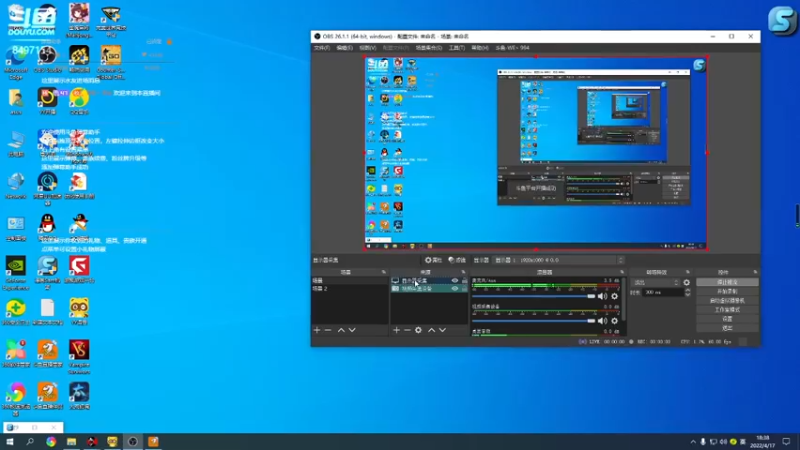800x450 pixels.
Task: Open the View menu in OBS
Action: pyautogui.click(x=367, y=48)
